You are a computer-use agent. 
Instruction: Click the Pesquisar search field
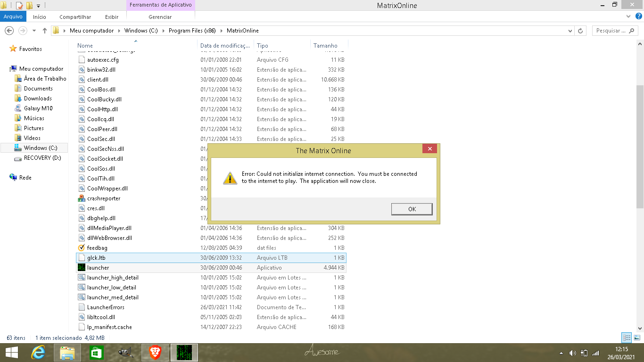tap(611, 31)
